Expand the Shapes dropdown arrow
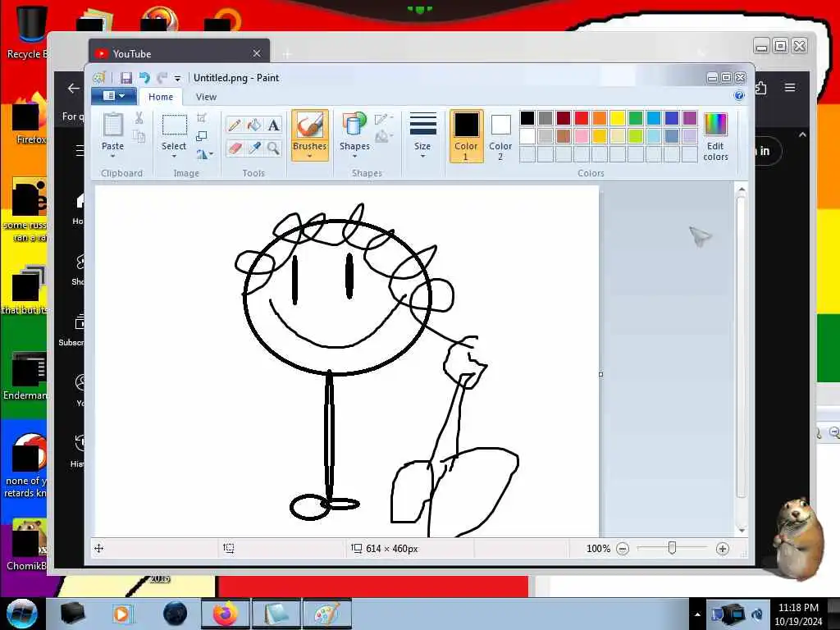Viewport: 840px width, 630px height. click(x=354, y=157)
